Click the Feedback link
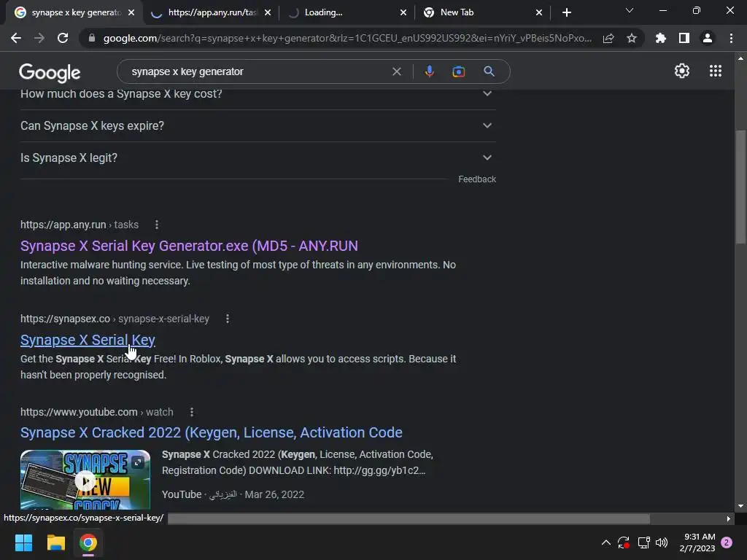The height and width of the screenshot is (560, 747). coord(477,179)
